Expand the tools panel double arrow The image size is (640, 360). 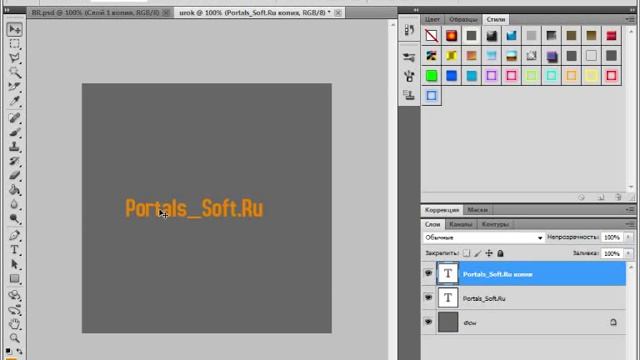tap(7, 10)
